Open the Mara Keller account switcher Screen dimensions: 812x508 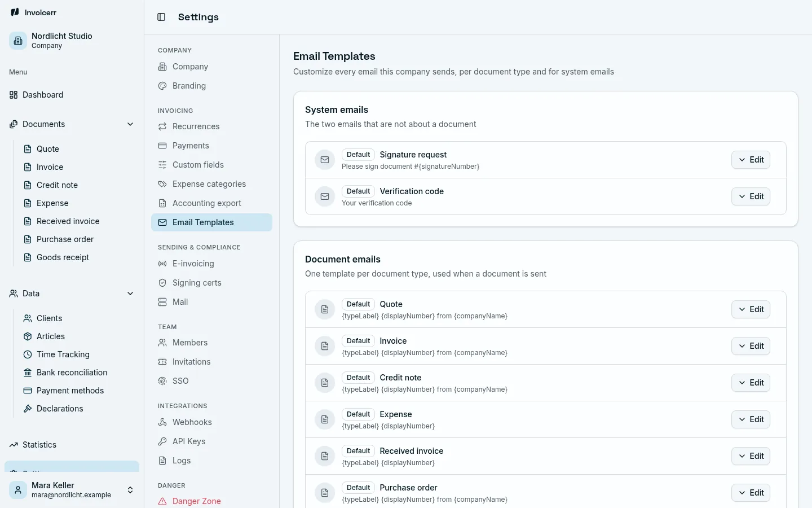(x=72, y=490)
